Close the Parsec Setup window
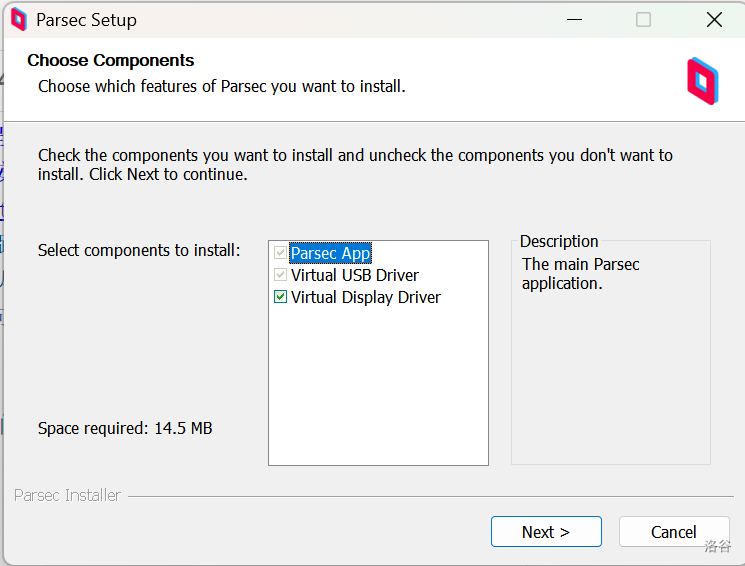745x566 pixels. click(x=714, y=19)
